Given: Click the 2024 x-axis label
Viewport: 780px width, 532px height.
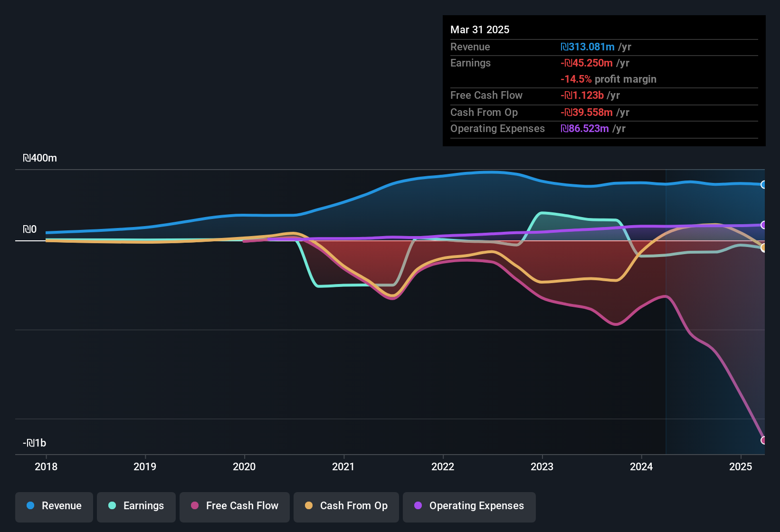Looking at the screenshot, I should [641, 466].
